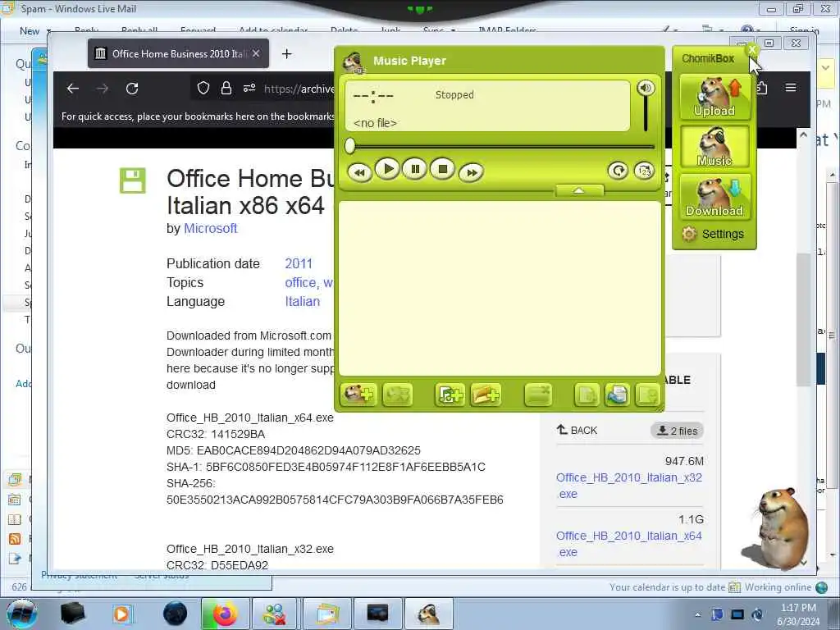The width and height of the screenshot is (840, 630).
Task: Open the Italian language link
Action: click(302, 302)
